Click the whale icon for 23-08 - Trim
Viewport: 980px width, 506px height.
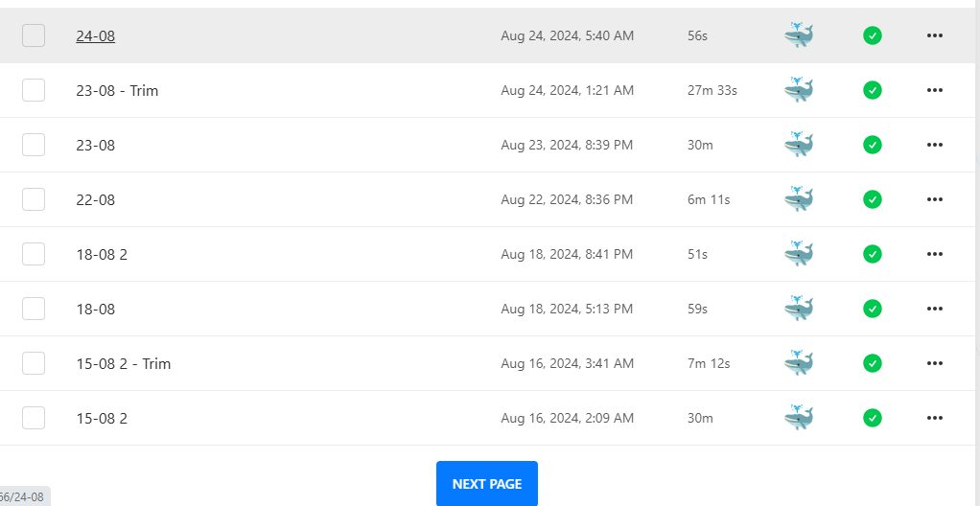pyautogui.click(x=798, y=90)
